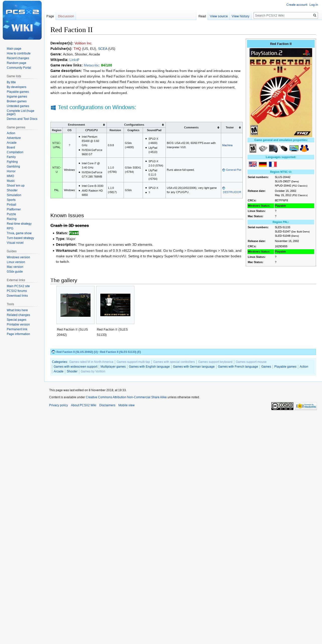Open Complete List (huge page!) link

[21, 112]
